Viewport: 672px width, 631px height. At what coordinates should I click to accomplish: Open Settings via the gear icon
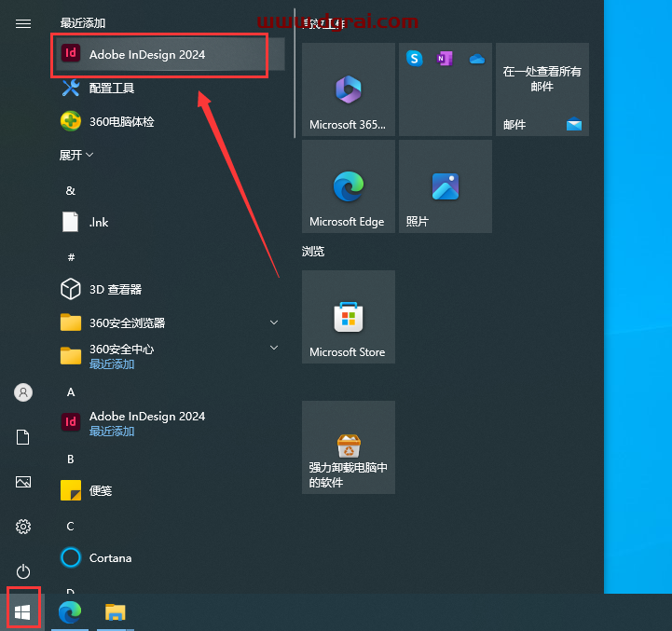tap(23, 527)
